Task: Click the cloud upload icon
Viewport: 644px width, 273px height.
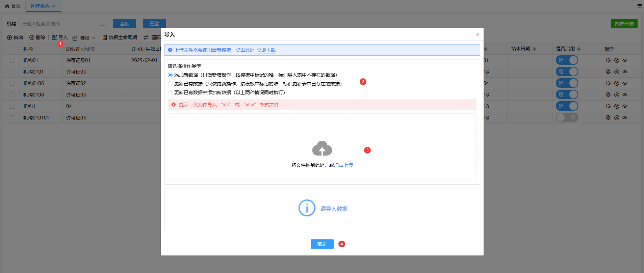Action: point(322,148)
